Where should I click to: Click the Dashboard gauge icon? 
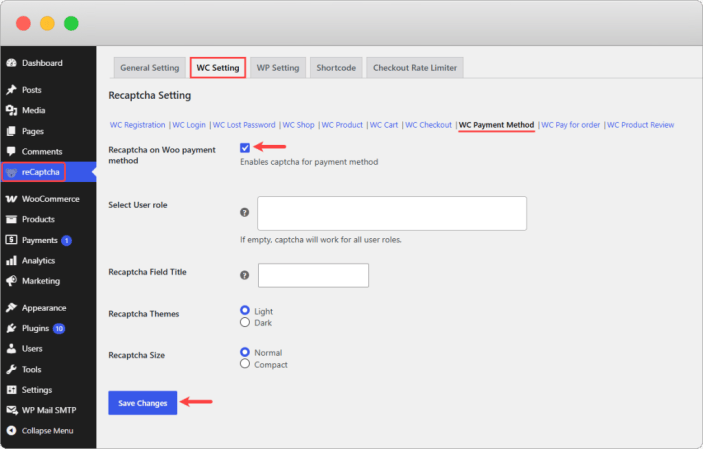click(11, 63)
